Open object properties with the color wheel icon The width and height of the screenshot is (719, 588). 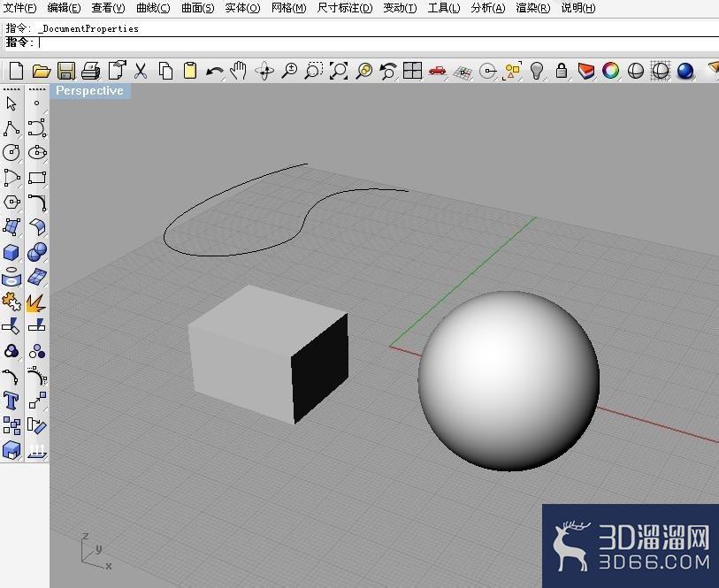611,71
